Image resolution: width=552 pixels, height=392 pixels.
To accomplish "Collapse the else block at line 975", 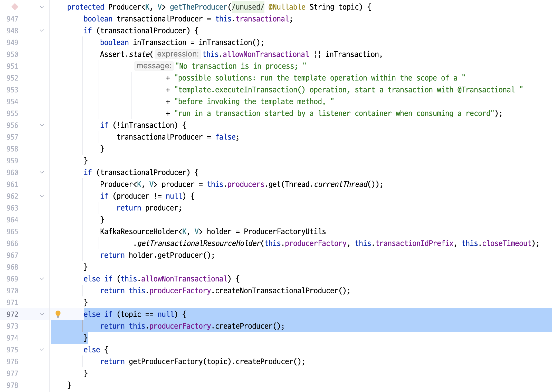I will click(x=42, y=350).
